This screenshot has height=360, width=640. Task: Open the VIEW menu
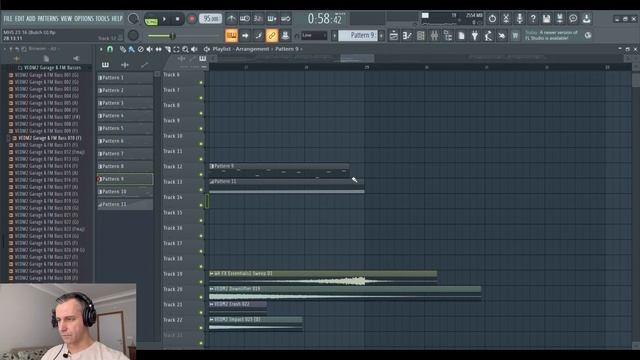click(66, 19)
